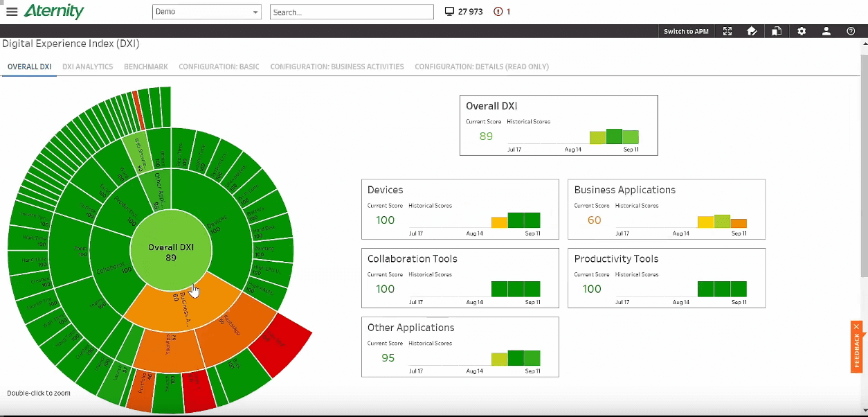Open the bookmarks copy icon

(x=777, y=31)
